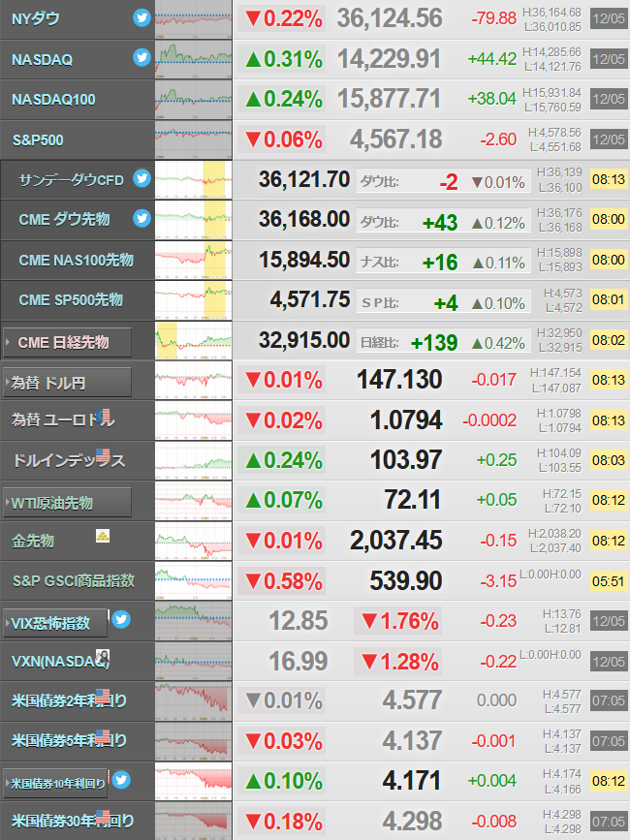Click the 米国債券30年利回り mini chart
630x840 pixels.
click(194, 822)
